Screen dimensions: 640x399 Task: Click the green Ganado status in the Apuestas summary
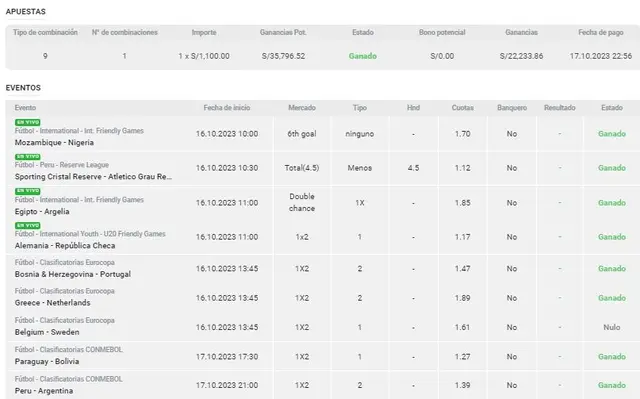pyautogui.click(x=362, y=56)
